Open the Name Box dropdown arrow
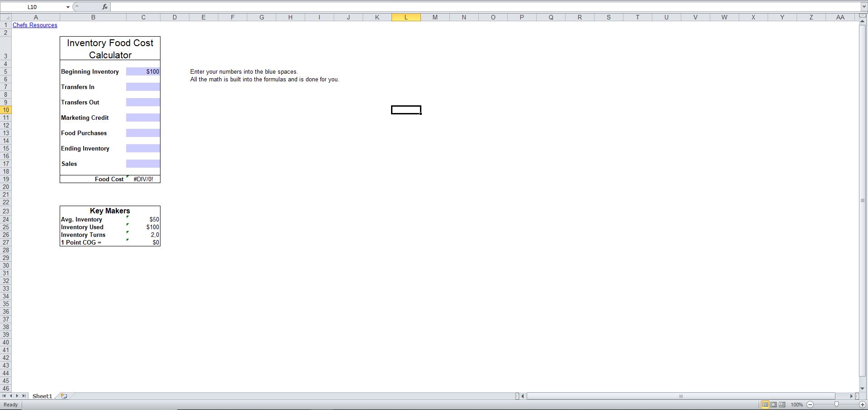This screenshot has height=410, width=868. (x=68, y=7)
